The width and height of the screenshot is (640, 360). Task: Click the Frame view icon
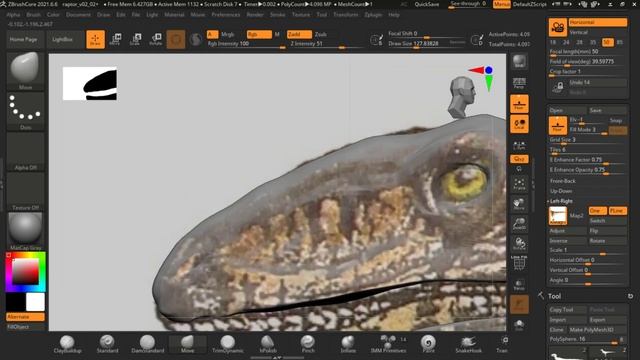(519, 184)
